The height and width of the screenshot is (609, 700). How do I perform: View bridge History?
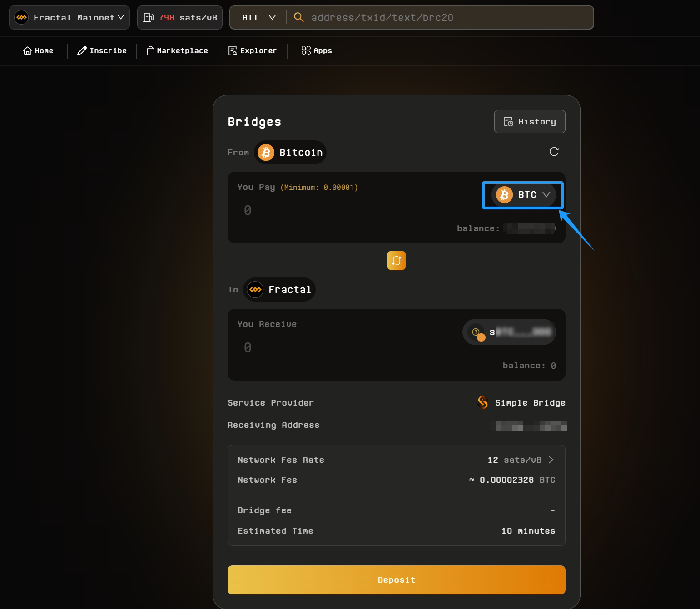point(530,122)
